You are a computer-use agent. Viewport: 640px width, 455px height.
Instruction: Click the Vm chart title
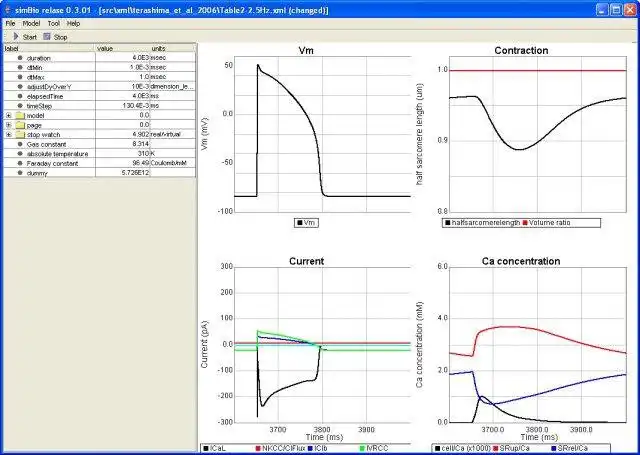[307, 51]
